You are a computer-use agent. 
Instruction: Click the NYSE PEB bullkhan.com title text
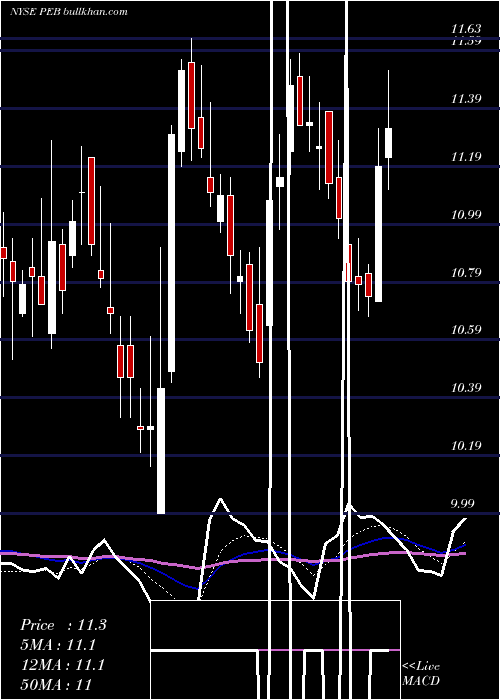(69, 12)
